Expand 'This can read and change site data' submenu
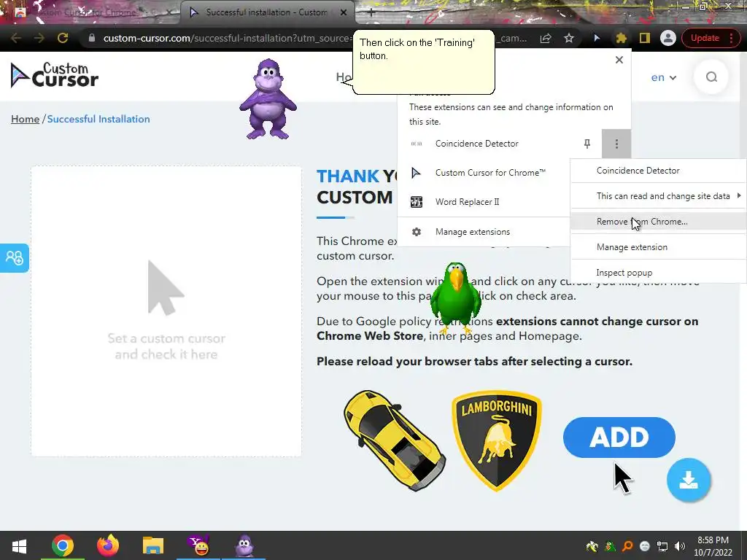 pyautogui.click(x=659, y=195)
